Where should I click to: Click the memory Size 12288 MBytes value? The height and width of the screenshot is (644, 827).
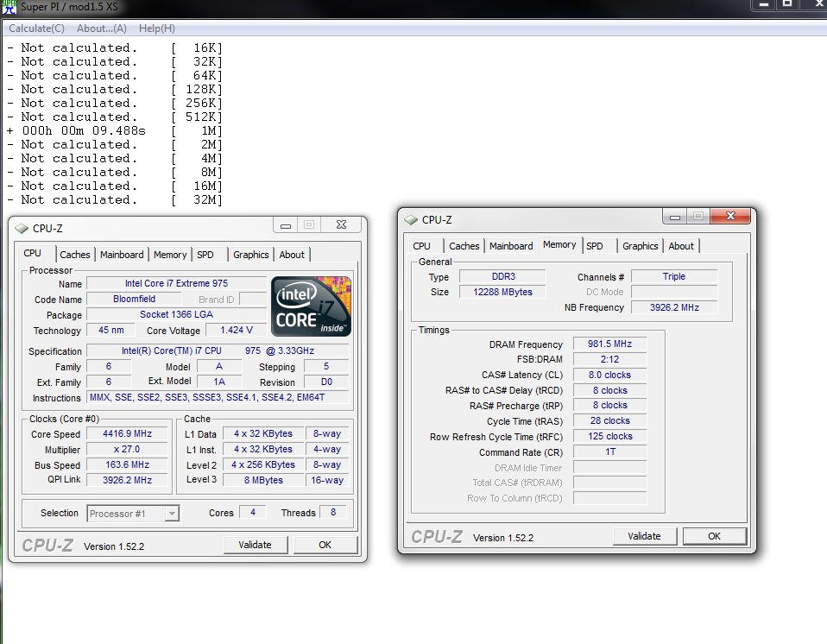502,292
